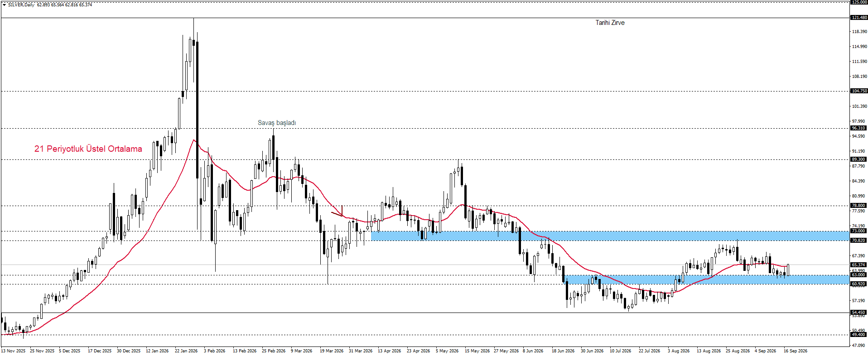868x356 pixels.
Task: Click the 125.000 price tag at top
Action: click(858, 2)
